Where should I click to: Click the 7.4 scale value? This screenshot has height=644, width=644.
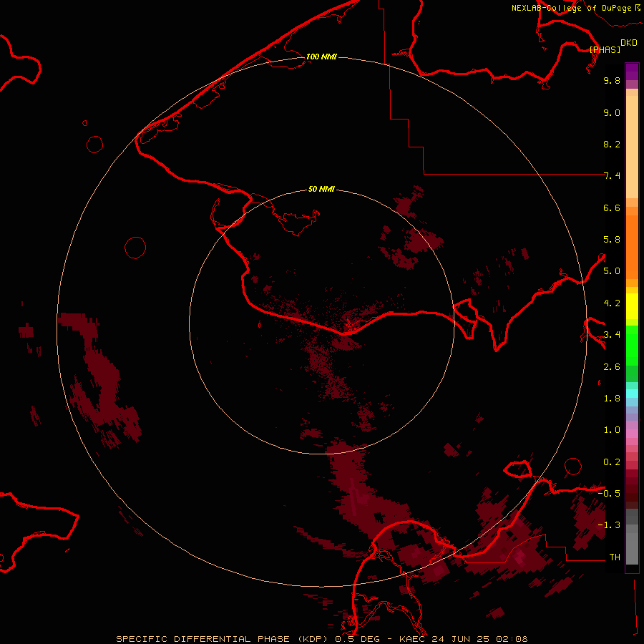612,176
